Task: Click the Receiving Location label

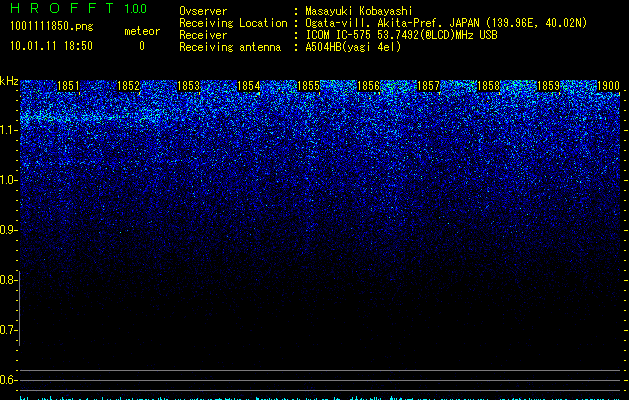Action: pyautogui.click(x=233, y=23)
